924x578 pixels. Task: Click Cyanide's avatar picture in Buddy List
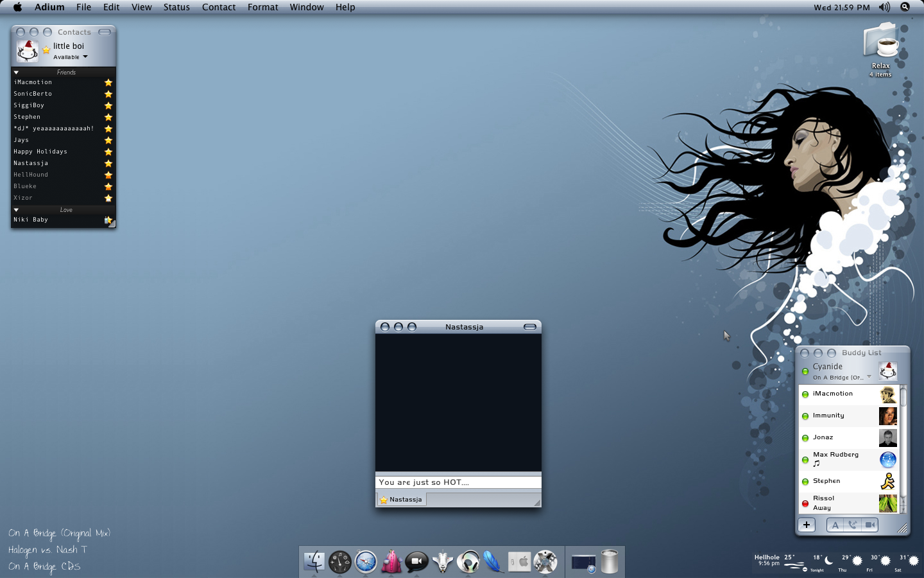tap(888, 371)
